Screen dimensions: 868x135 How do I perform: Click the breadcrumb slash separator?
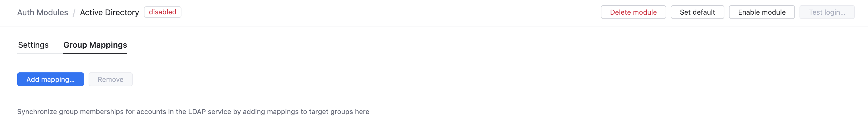(74, 13)
